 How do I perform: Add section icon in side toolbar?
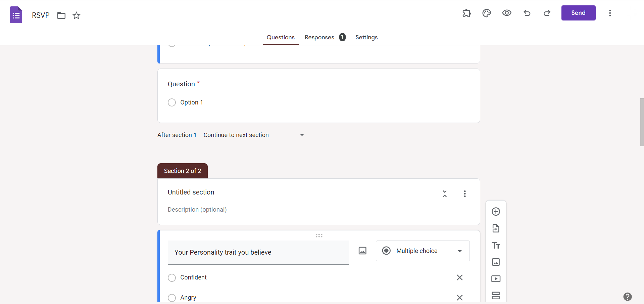(x=496, y=296)
